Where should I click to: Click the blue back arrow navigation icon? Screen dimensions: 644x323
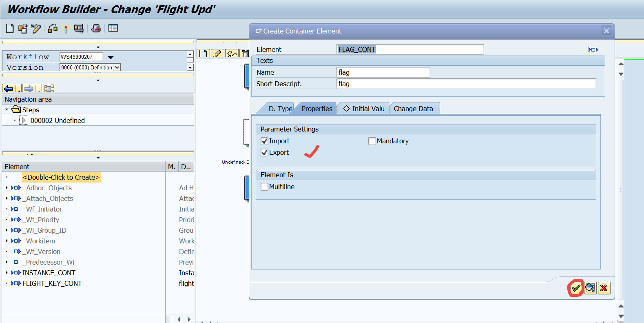click(8, 88)
